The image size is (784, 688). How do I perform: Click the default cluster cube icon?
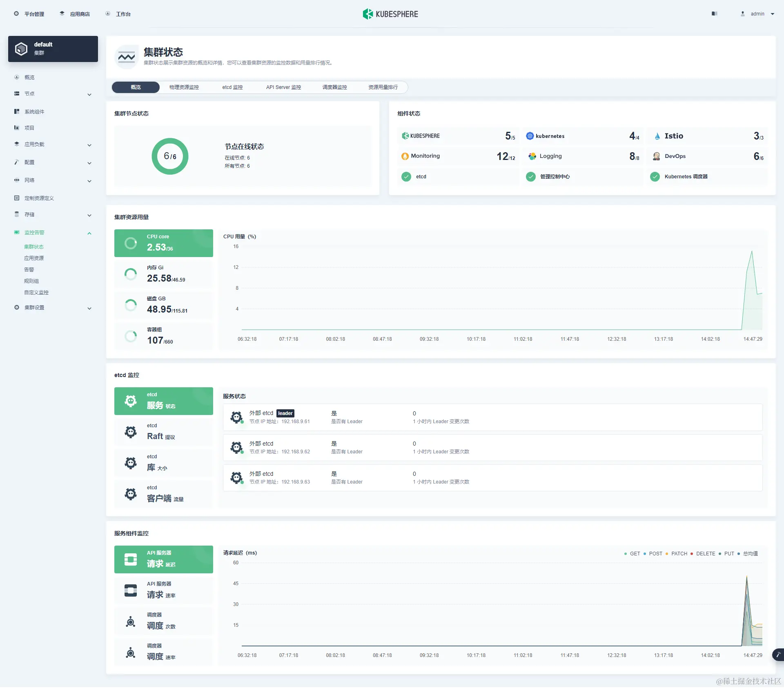21,49
